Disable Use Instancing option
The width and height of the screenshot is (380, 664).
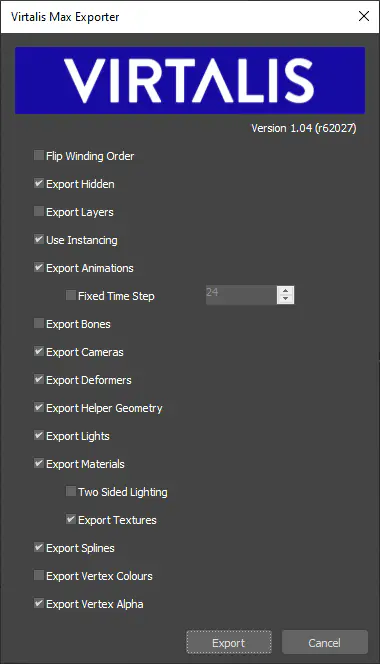pos(39,239)
